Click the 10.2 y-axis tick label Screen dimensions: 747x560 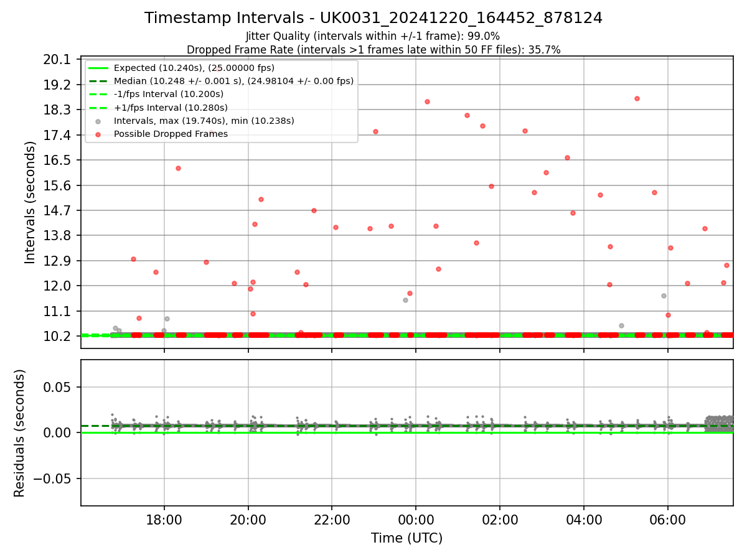tap(57, 336)
